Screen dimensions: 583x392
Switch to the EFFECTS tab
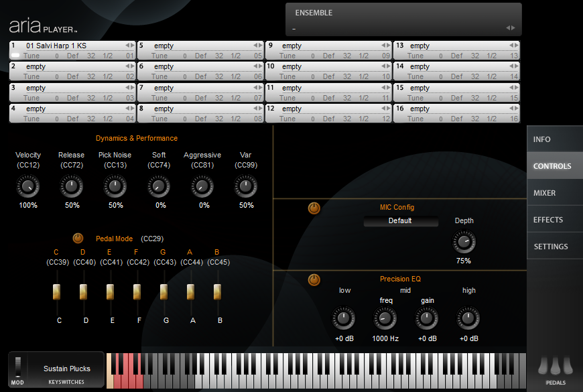(x=555, y=219)
